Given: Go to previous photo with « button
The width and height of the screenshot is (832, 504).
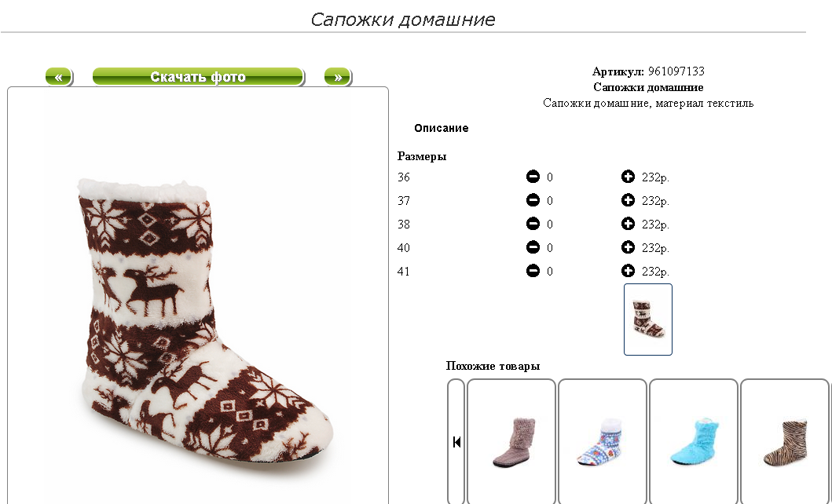Looking at the screenshot, I should (59, 77).
